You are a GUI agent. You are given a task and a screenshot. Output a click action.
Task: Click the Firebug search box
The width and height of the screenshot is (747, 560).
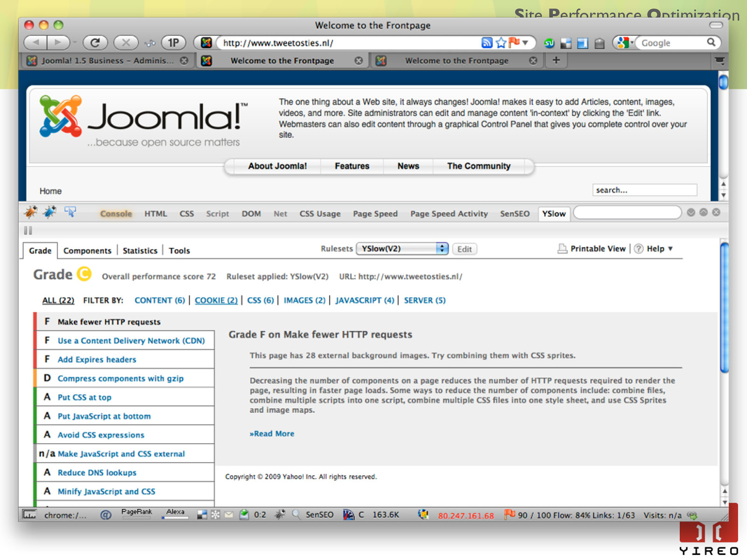[627, 212]
